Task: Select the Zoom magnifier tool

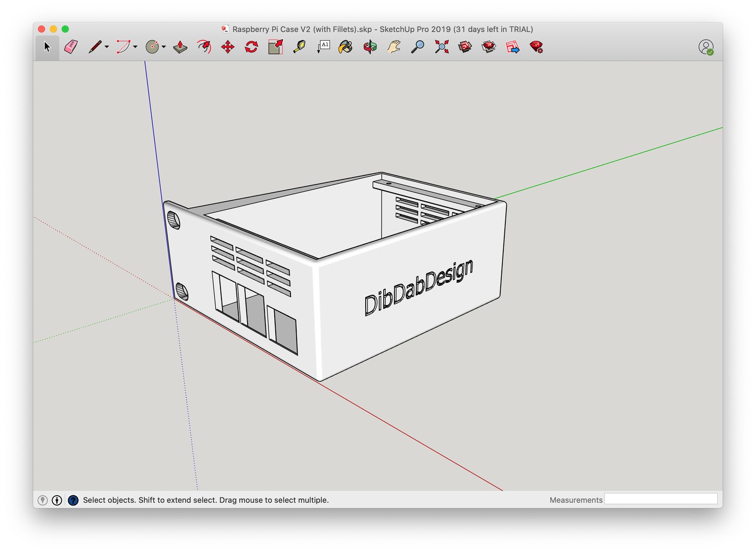Action: tap(418, 47)
